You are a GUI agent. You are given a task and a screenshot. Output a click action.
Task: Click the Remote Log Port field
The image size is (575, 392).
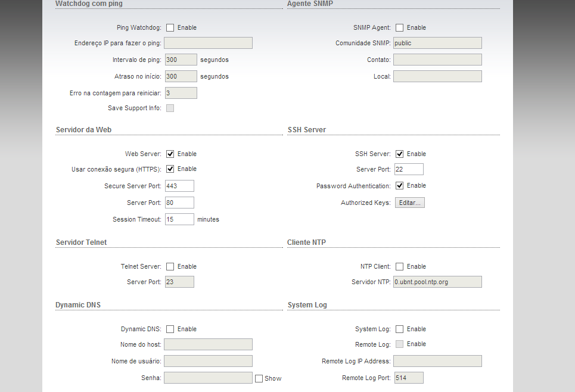[x=408, y=378]
